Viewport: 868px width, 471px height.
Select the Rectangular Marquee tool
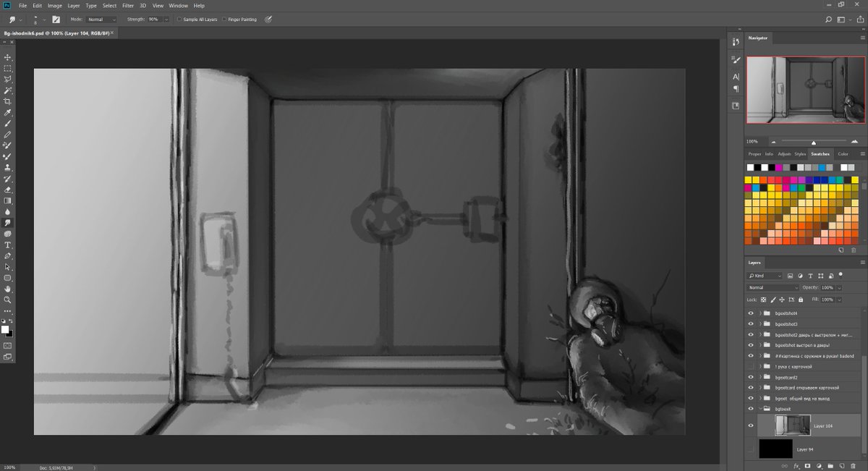coord(8,68)
